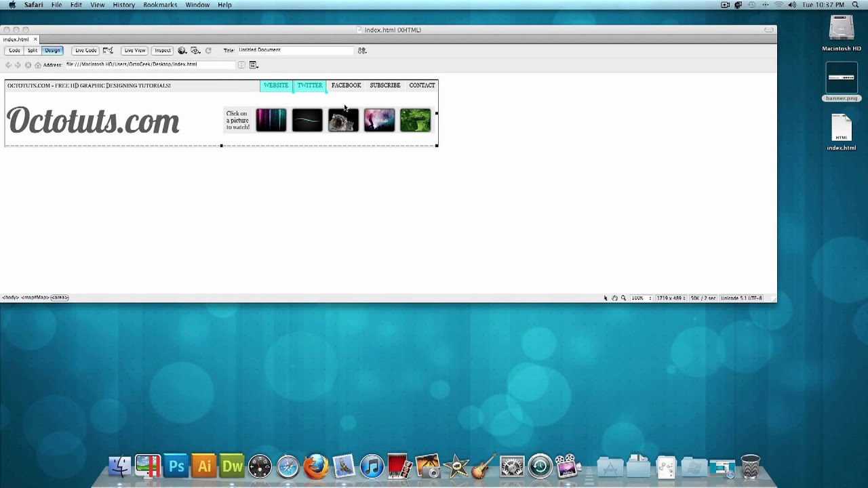Open the Edit menu
Image resolution: width=868 pixels, height=488 pixels.
tap(76, 5)
